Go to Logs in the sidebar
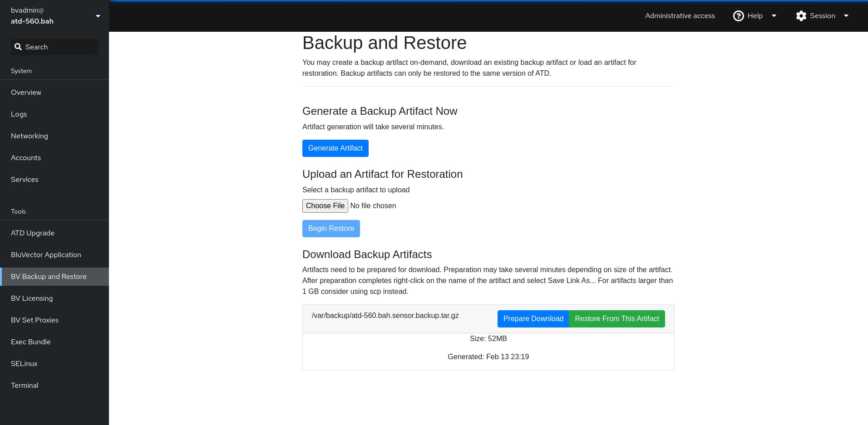The width and height of the screenshot is (868, 425). click(x=54, y=114)
